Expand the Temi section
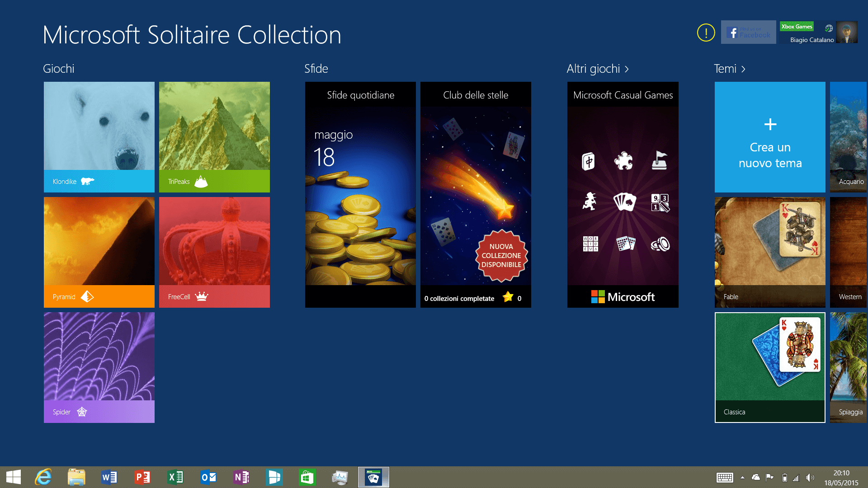This screenshot has width=868, height=488. (x=730, y=69)
